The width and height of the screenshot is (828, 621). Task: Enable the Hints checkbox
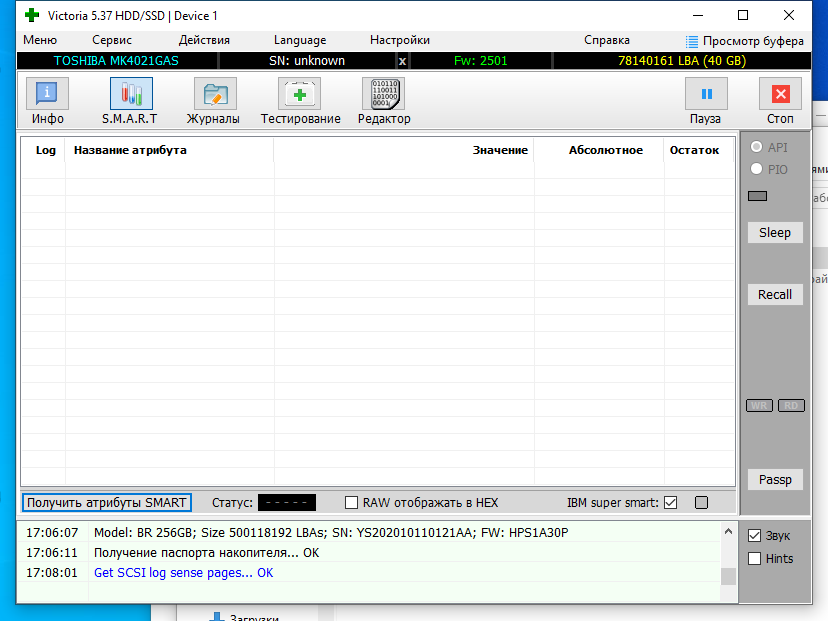click(755, 558)
